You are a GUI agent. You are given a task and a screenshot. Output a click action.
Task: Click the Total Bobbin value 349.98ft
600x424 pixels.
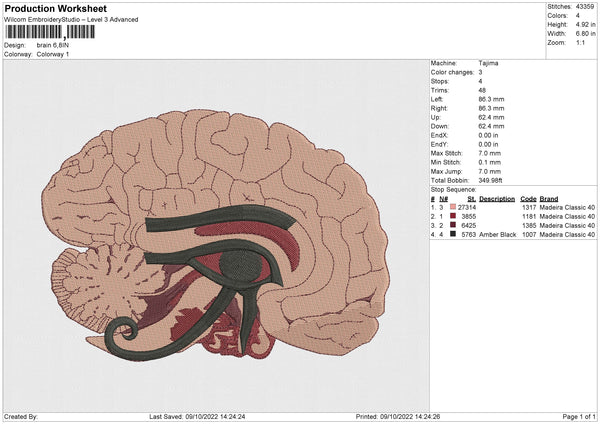(490, 180)
